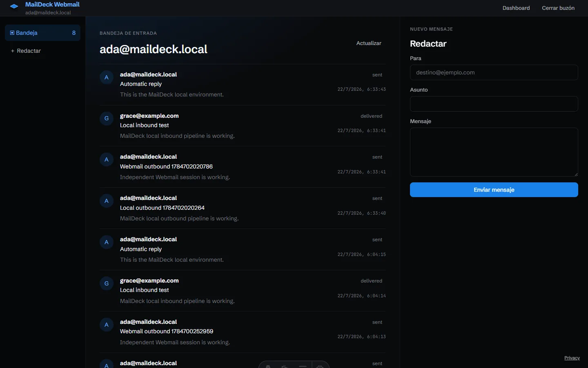Click avatar A of Webmail outbound 1784700252959

107,325
